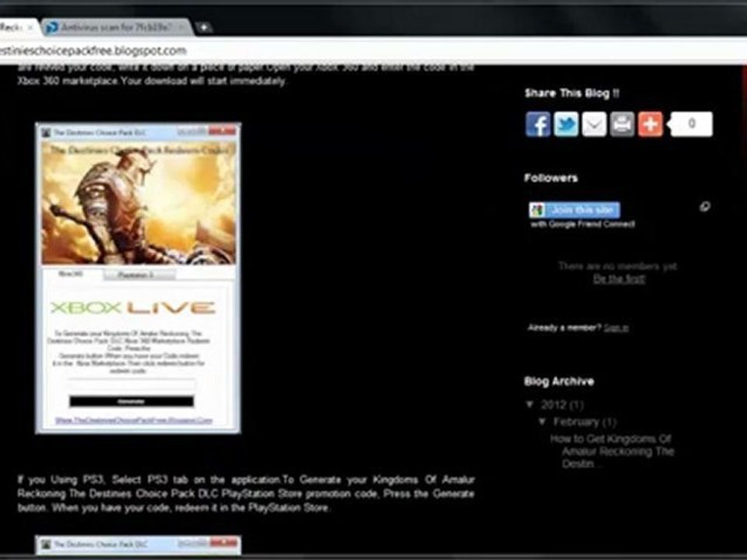Open the orange plus share icon
Image resolution: width=747 pixels, height=560 pixels.
pyautogui.click(x=651, y=124)
